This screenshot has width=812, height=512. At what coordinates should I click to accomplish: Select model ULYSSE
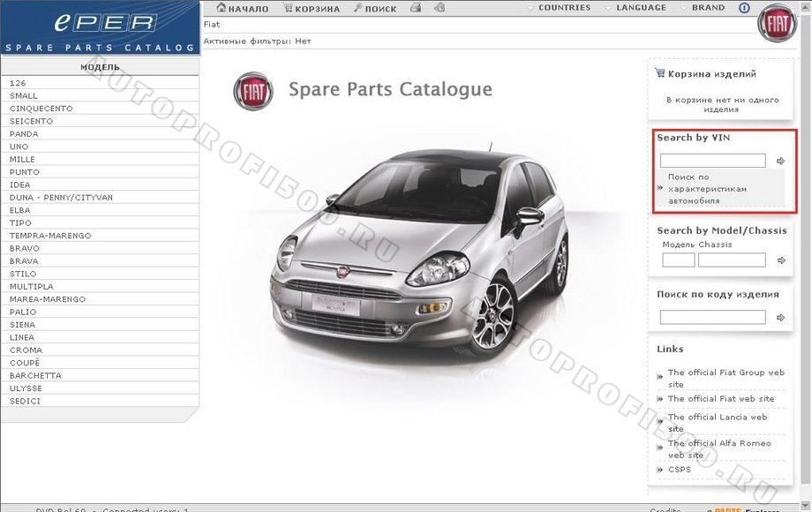[100, 388]
